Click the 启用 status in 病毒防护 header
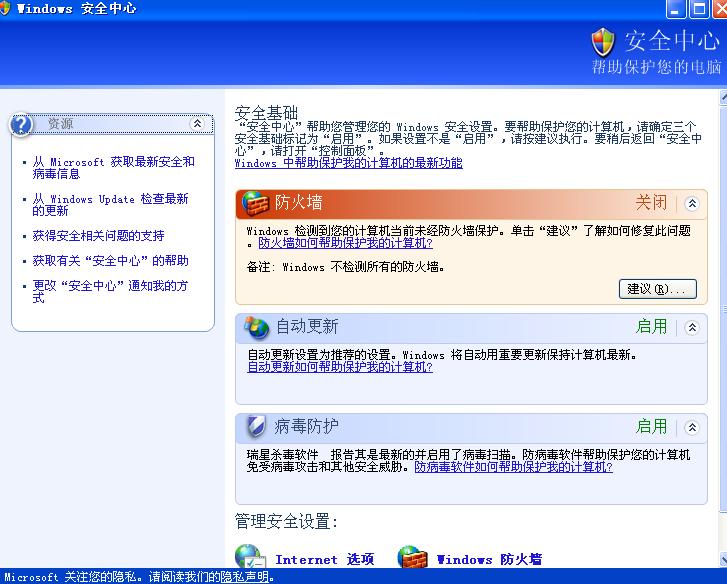The width and height of the screenshot is (727, 584). point(651,426)
